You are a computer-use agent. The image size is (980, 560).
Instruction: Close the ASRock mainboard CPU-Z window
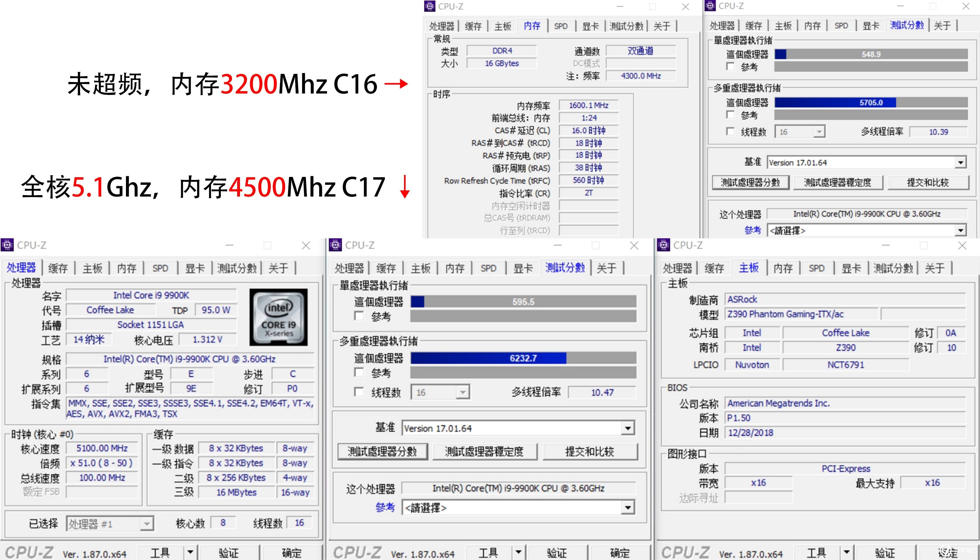(x=962, y=245)
